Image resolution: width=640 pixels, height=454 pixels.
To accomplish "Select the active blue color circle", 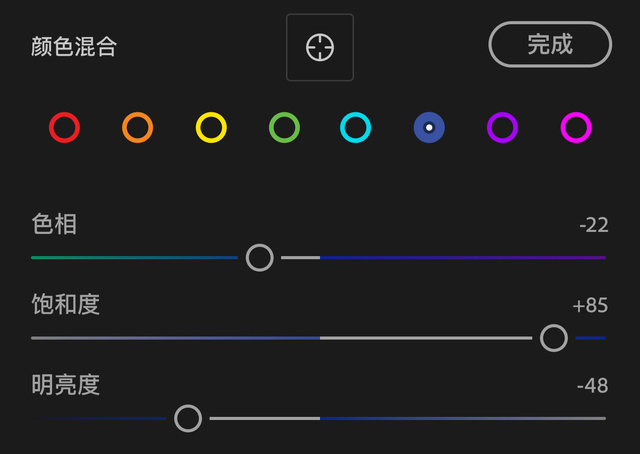I will click(429, 128).
